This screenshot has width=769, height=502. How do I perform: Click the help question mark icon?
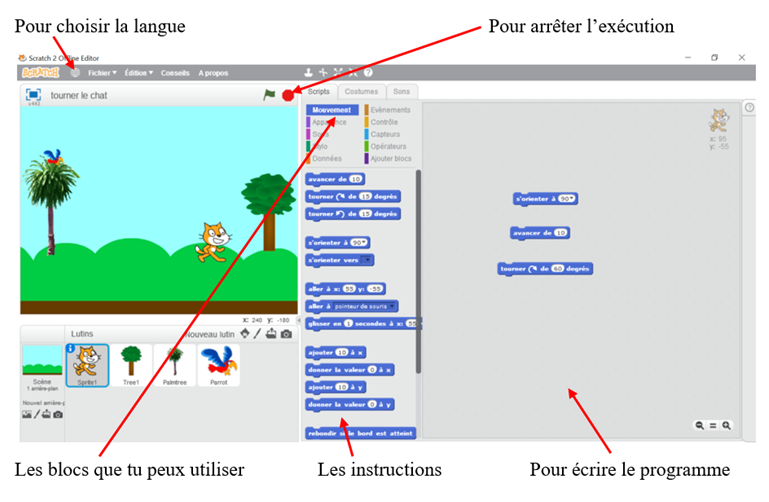click(x=368, y=73)
